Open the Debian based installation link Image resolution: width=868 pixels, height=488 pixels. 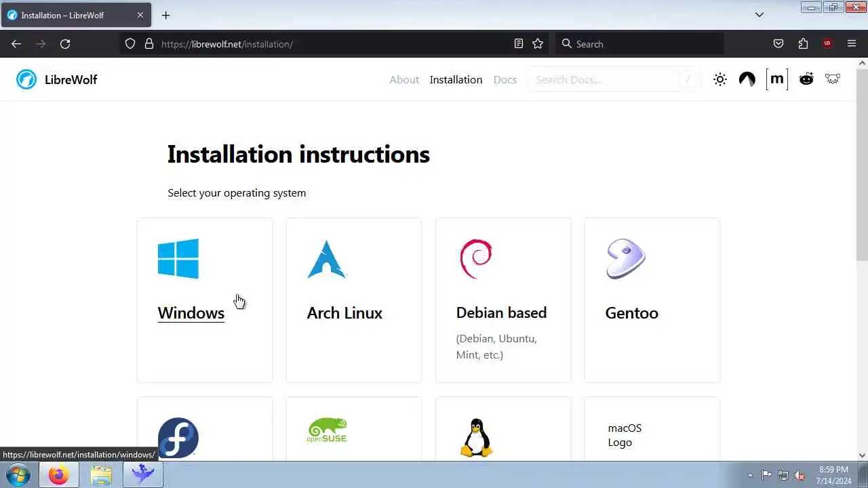(501, 312)
